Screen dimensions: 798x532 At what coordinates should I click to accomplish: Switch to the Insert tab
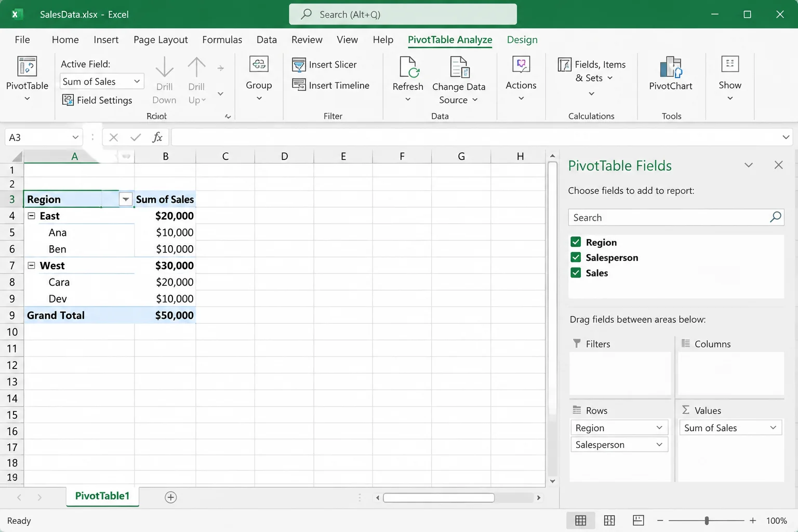(x=106, y=39)
